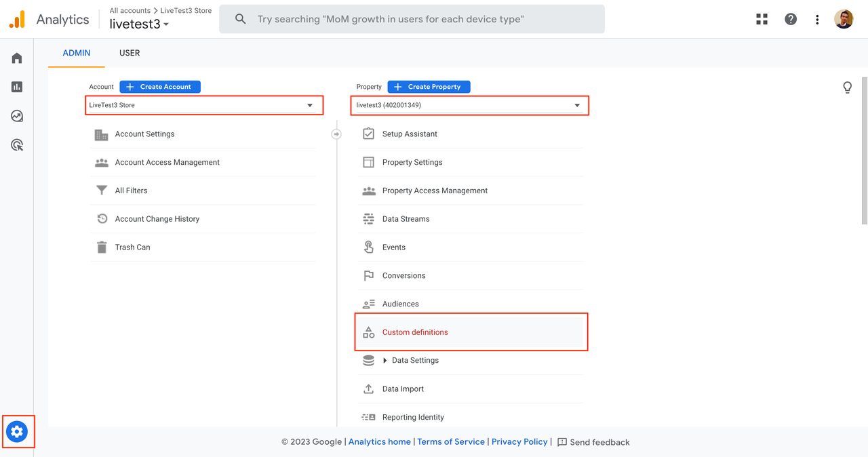Click the search input field
The width and height of the screenshot is (868, 457).
(412, 19)
